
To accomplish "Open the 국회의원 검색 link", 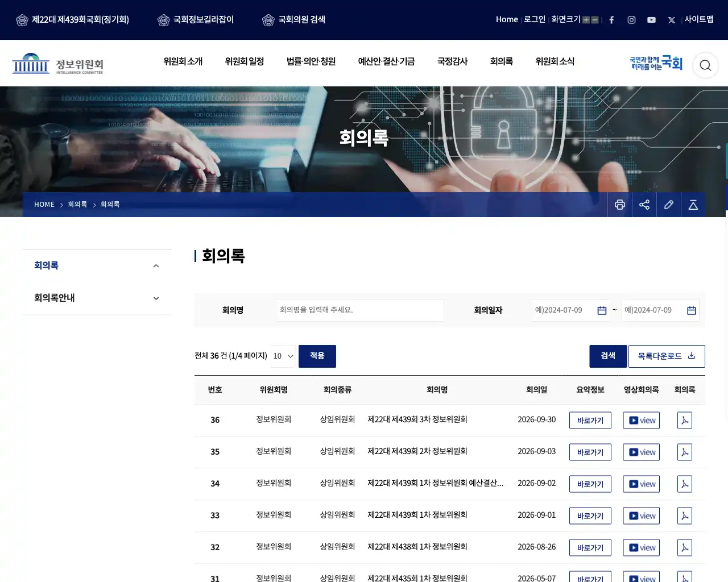I will click(294, 20).
